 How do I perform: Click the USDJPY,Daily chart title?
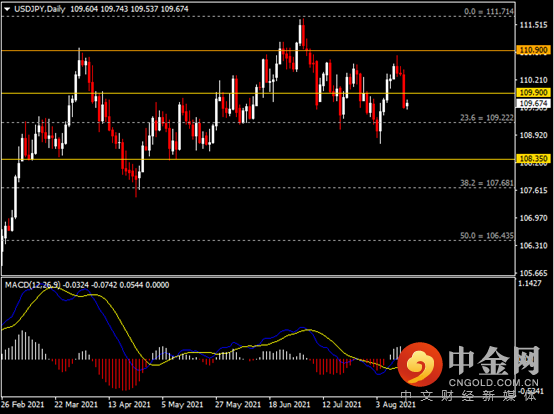pos(40,9)
